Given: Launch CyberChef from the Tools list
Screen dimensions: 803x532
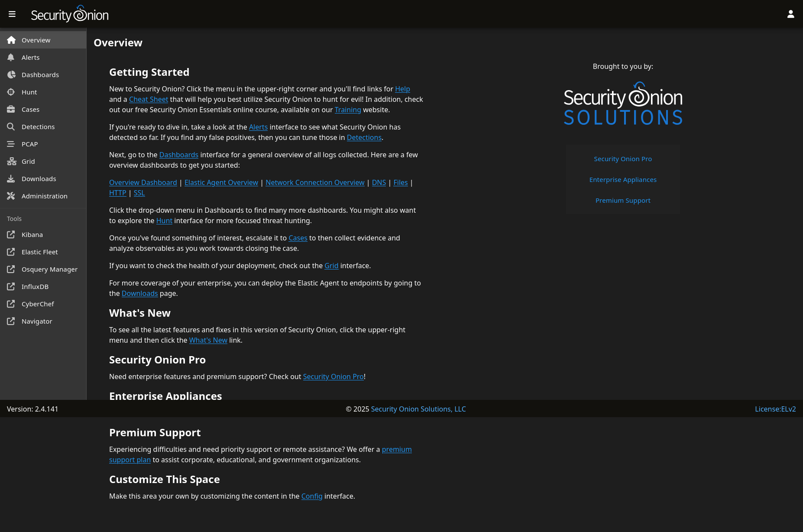Looking at the screenshot, I should [x=43, y=304].
